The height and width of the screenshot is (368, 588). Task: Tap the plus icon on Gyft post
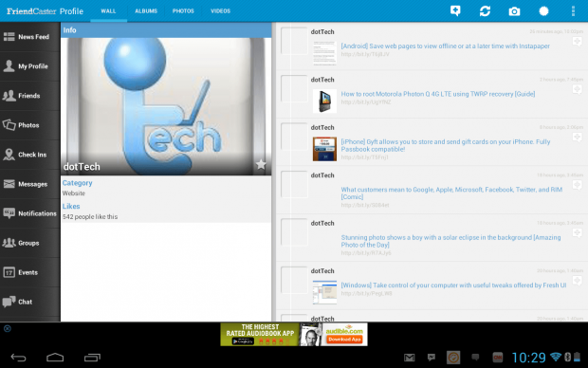tap(578, 137)
